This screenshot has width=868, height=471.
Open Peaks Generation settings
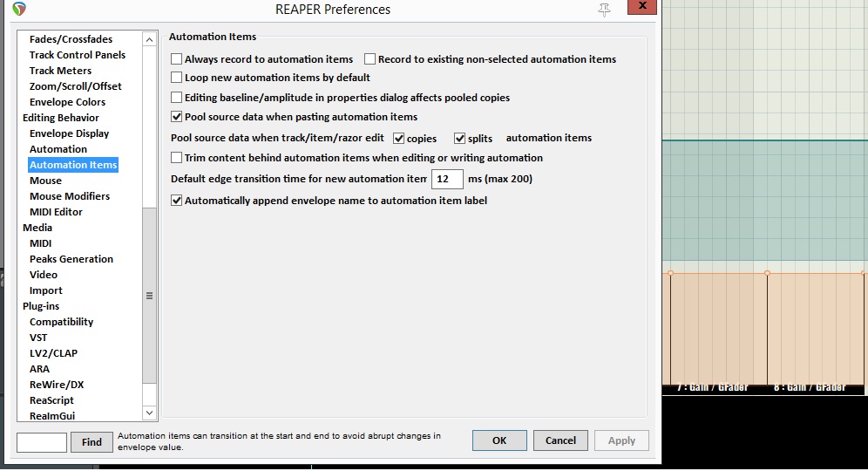click(x=71, y=259)
